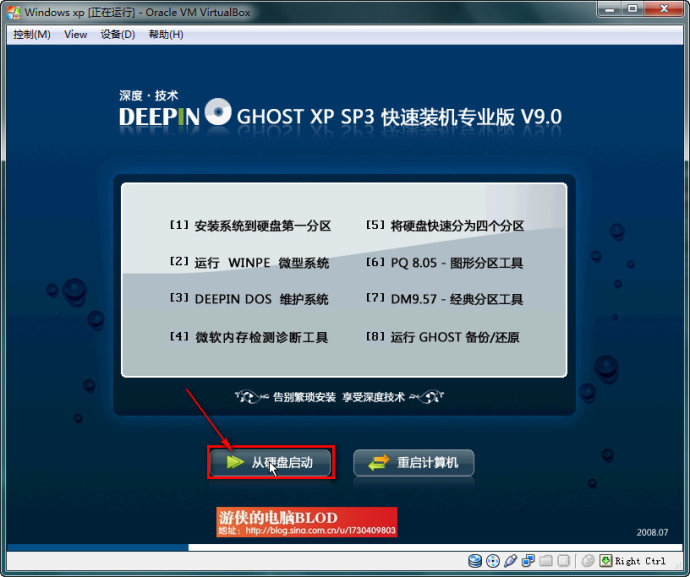
Task: Open the 控制(M) menu
Action: point(32,34)
